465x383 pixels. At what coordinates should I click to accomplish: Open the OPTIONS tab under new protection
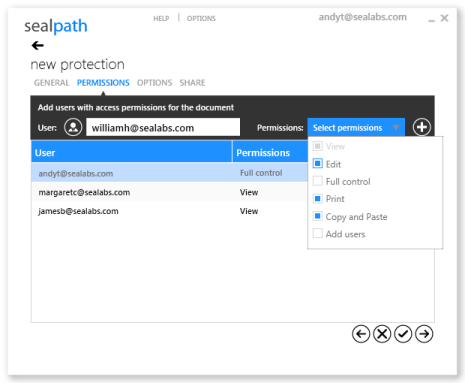154,83
